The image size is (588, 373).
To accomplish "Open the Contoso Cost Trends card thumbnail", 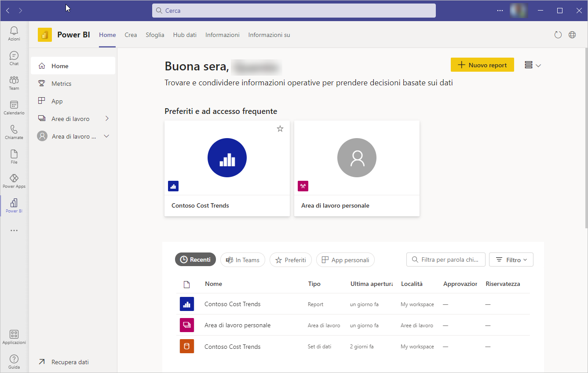I will pos(227,157).
